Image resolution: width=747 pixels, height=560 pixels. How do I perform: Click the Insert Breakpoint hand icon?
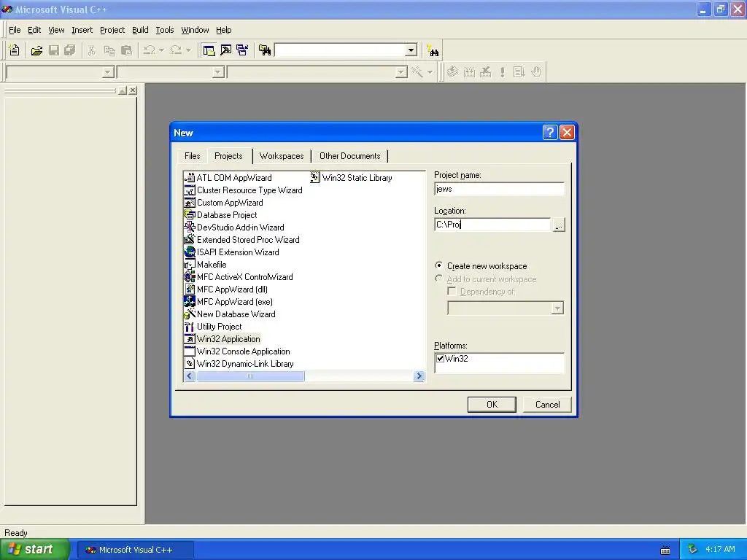tap(536, 72)
